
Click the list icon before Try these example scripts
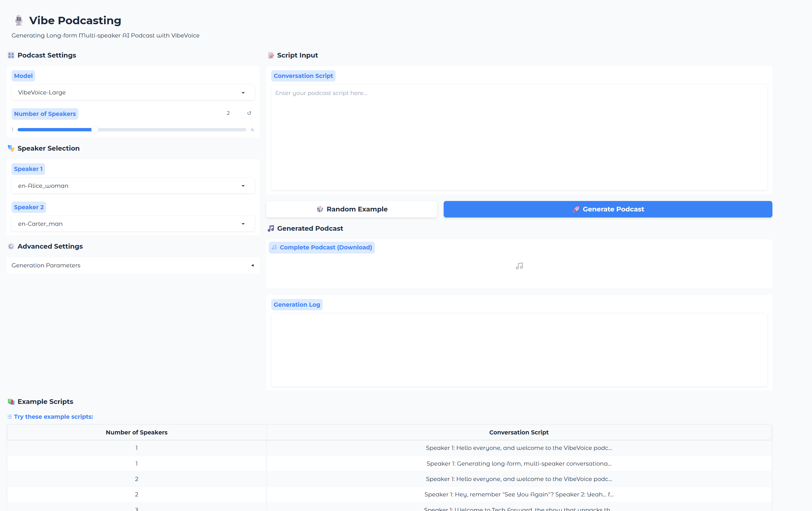(9, 417)
